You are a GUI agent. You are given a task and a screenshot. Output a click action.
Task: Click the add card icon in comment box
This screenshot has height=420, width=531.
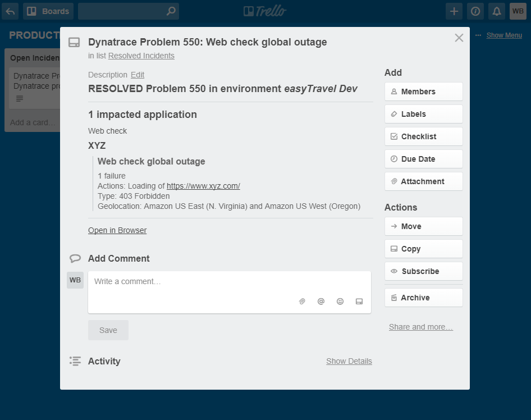tap(359, 301)
